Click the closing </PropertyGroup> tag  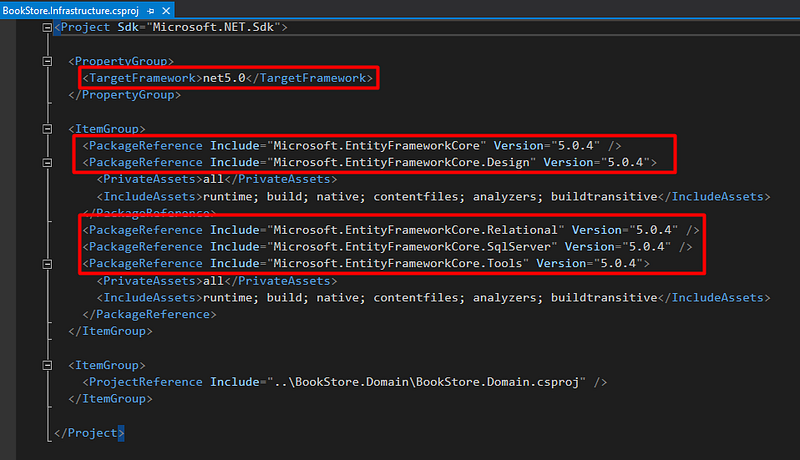click(124, 95)
